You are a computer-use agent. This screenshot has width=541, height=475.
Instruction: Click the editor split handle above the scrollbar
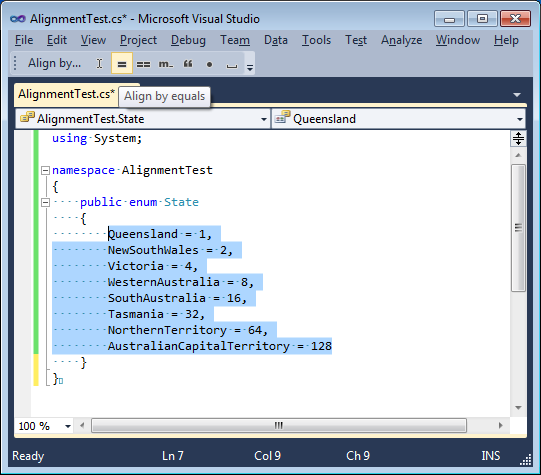coord(518,139)
